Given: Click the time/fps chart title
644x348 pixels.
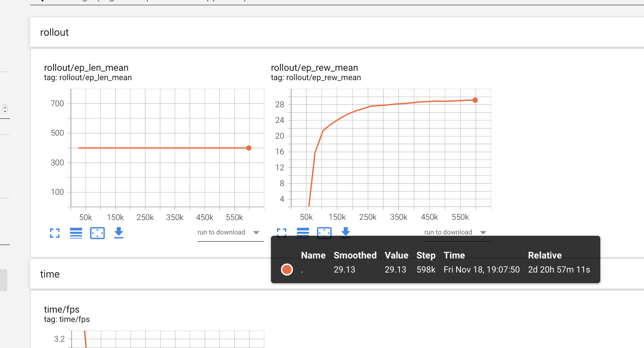Looking at the screenshot, I should [62, 309].
